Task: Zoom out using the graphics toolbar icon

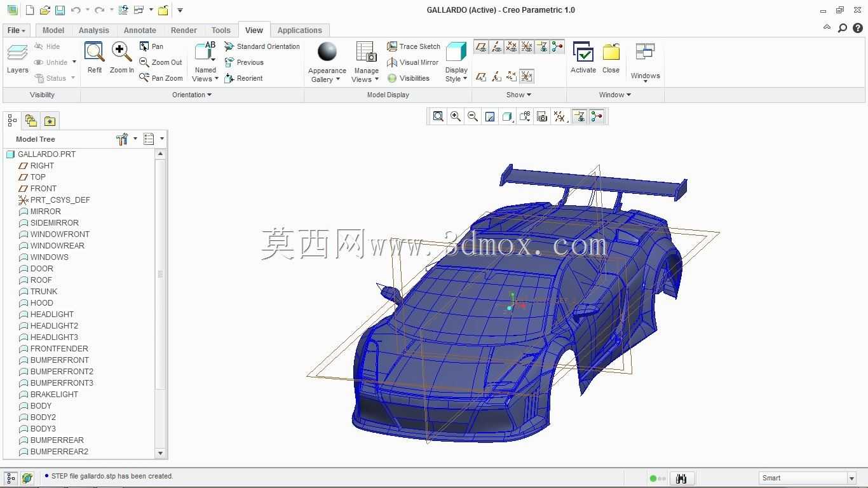Action: (473, 116)
